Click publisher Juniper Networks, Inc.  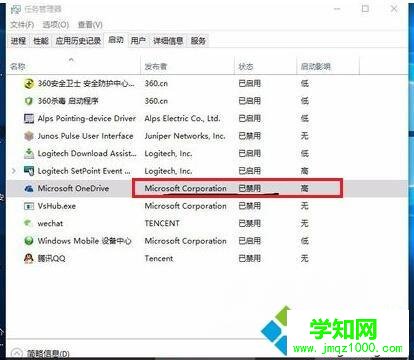(185, 136)
